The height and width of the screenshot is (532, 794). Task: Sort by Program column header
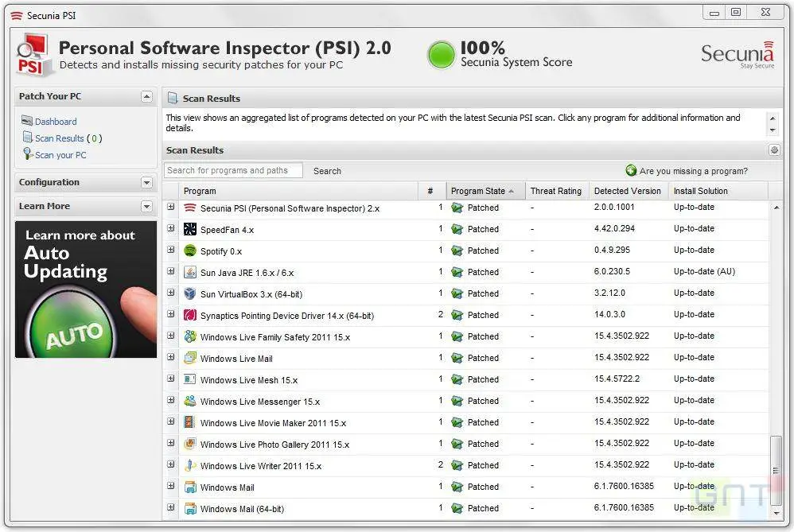coord(299,191)
